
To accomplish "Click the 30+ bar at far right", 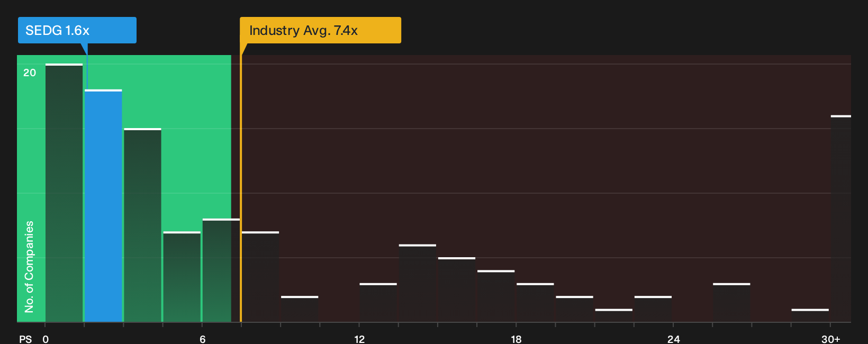I will 841,219.
